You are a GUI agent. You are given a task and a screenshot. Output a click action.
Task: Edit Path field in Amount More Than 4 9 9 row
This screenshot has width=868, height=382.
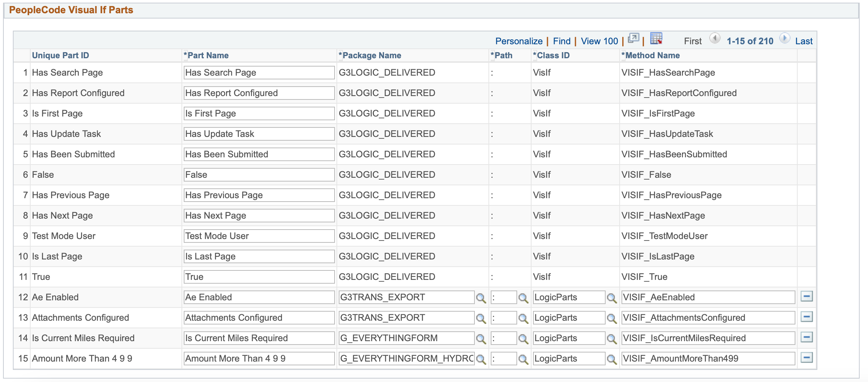tap(504, 359)
